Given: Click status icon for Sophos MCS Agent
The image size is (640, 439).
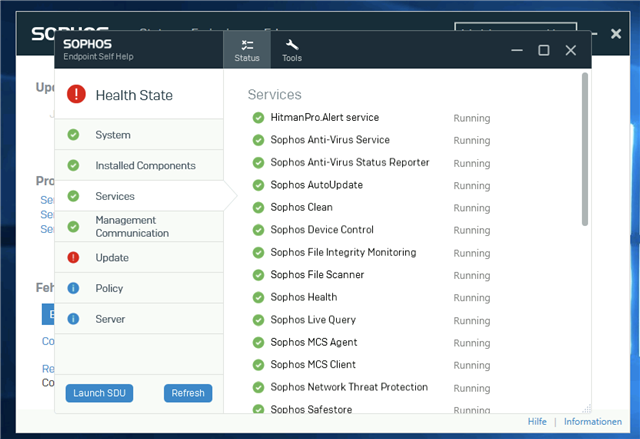Looking at the screenshot, I should pos(258,342).
